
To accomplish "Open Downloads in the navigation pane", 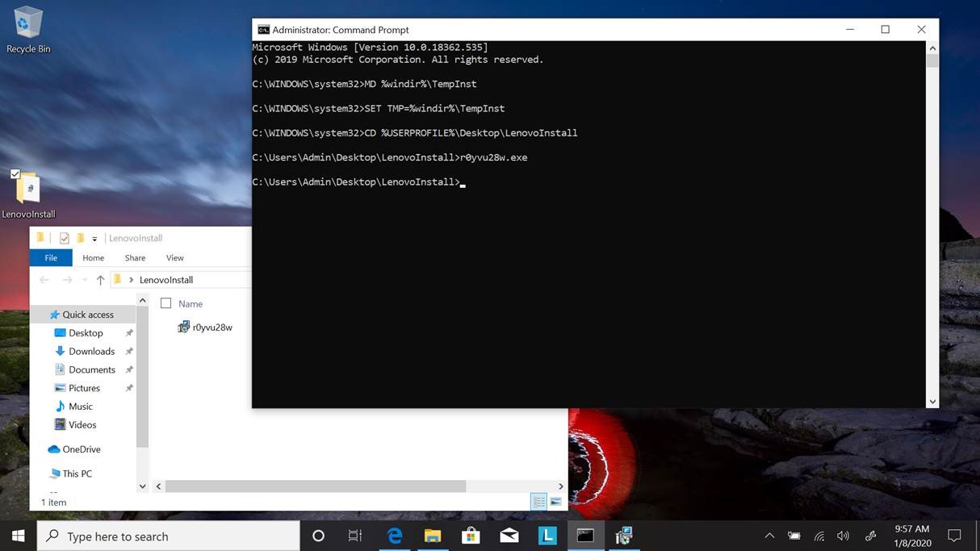I will [91, 352].
